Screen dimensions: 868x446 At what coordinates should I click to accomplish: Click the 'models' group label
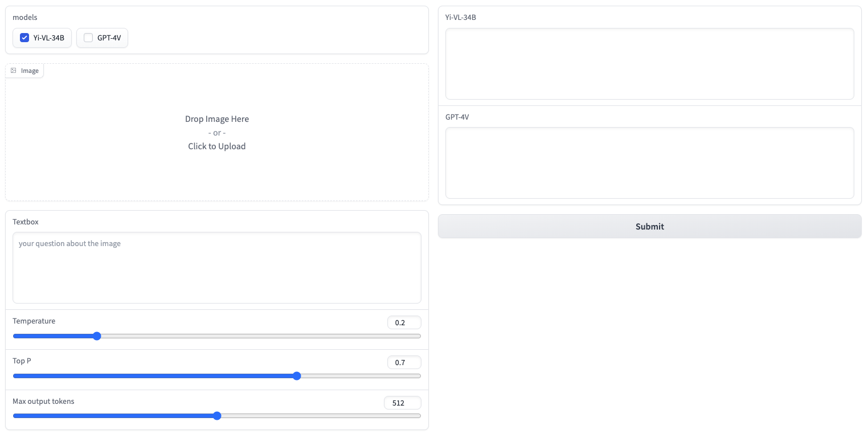pyautogui.click(x=25, y=18)
